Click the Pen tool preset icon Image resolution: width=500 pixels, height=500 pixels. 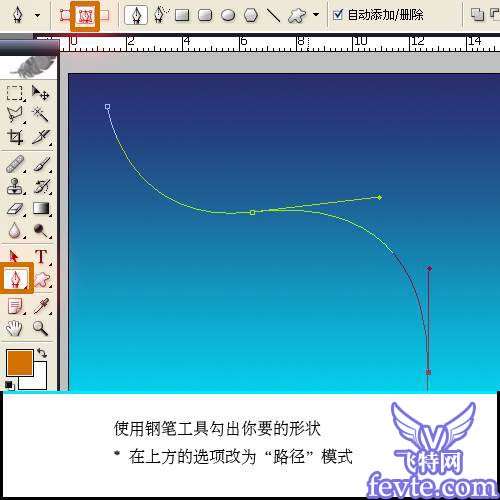coord(17,15)
